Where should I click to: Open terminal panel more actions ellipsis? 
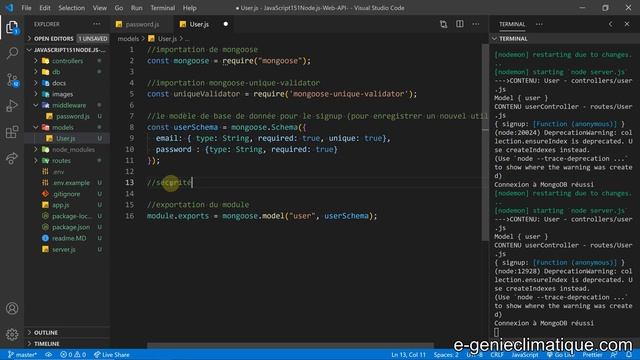coord(539,24)
